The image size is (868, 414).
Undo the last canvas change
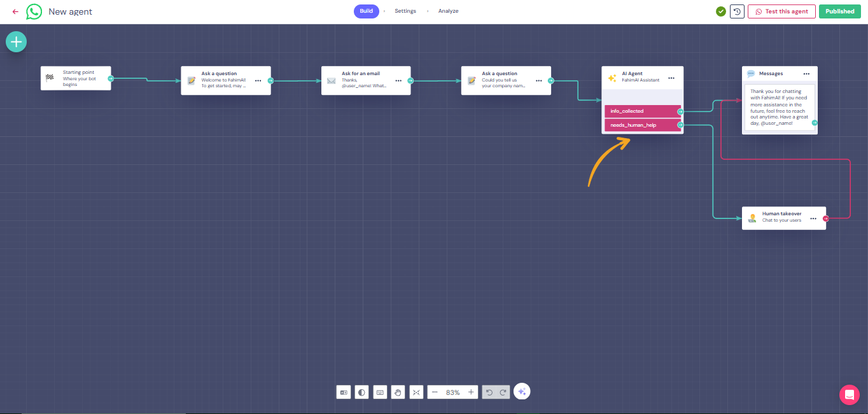coord(489,392)
